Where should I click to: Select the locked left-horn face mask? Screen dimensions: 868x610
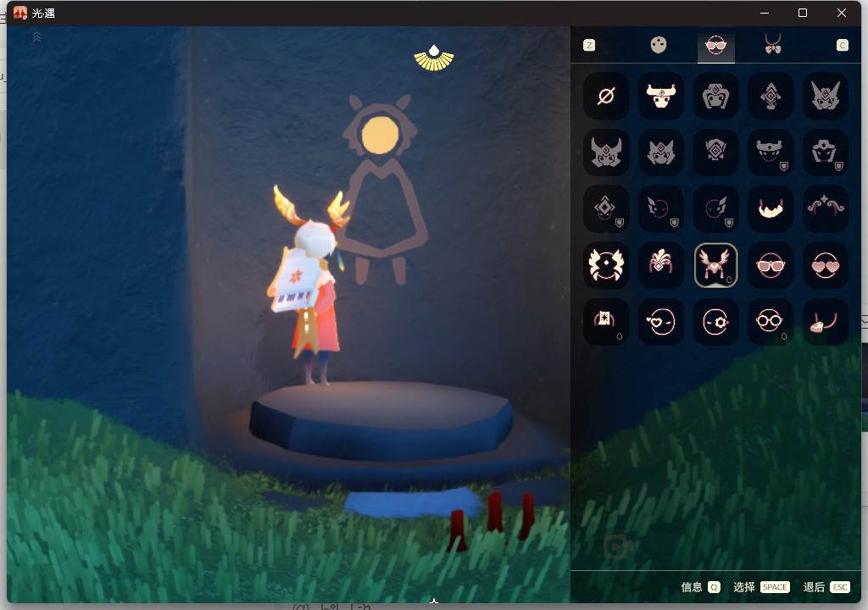(661, 209)
